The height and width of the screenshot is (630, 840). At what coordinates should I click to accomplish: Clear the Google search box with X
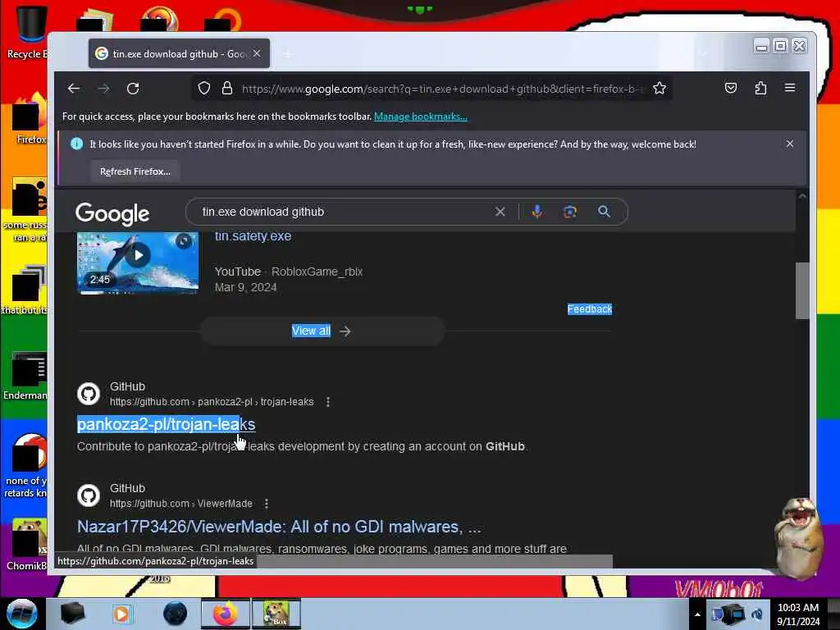point(500,212)
